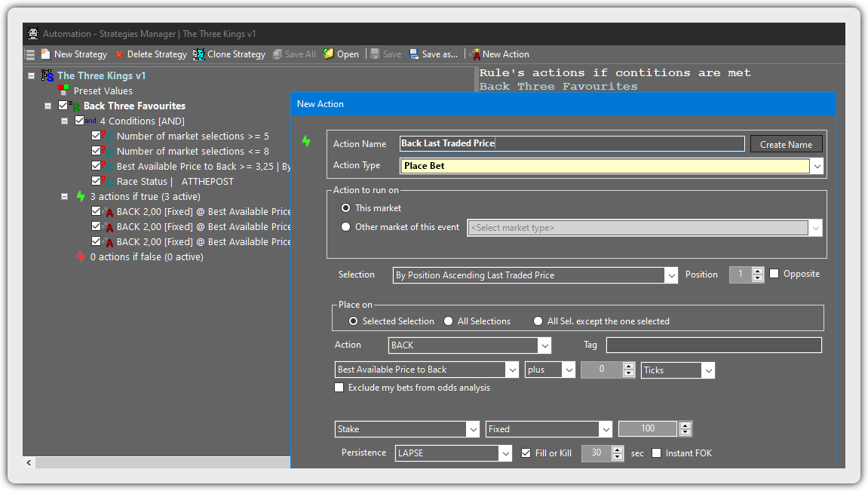The width and height of the screenshot is (868, 491).
Task: Click the Open folder icon
Action: (x=328, y=54)
